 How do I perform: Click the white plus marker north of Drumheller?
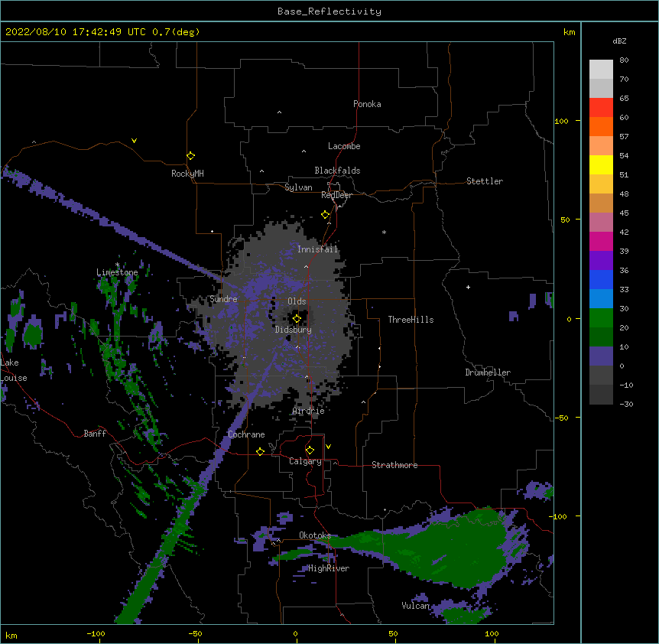point(468,287)
